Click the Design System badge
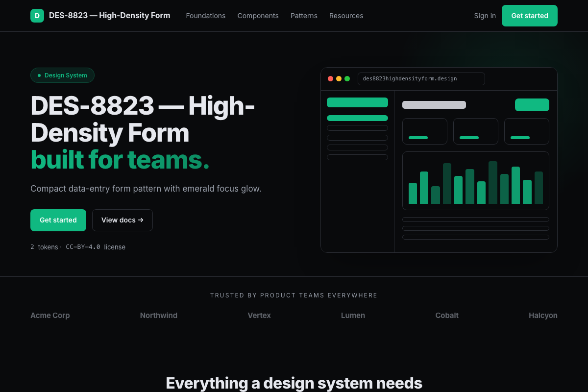 tap(62, 75)
